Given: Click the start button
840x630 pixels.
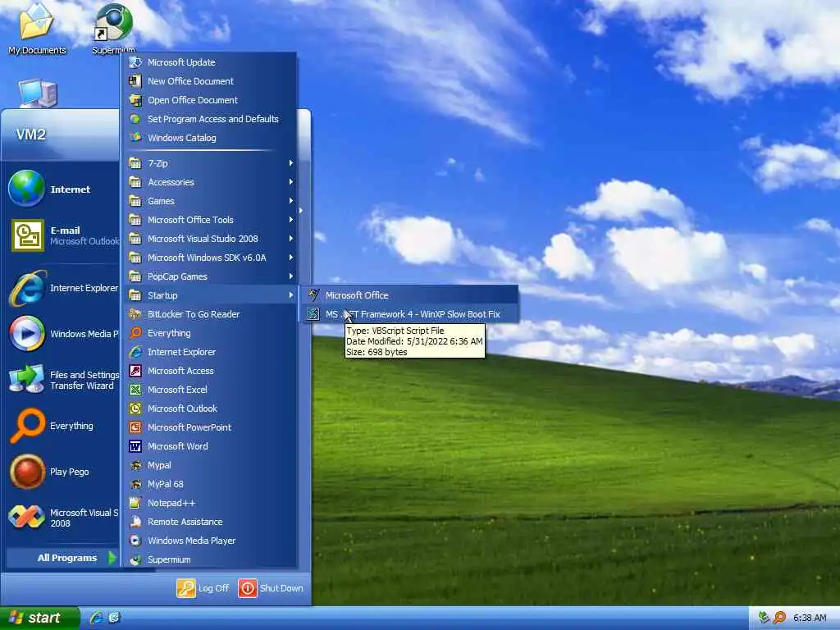Looking at the screenshot, I should coord(39,619).
